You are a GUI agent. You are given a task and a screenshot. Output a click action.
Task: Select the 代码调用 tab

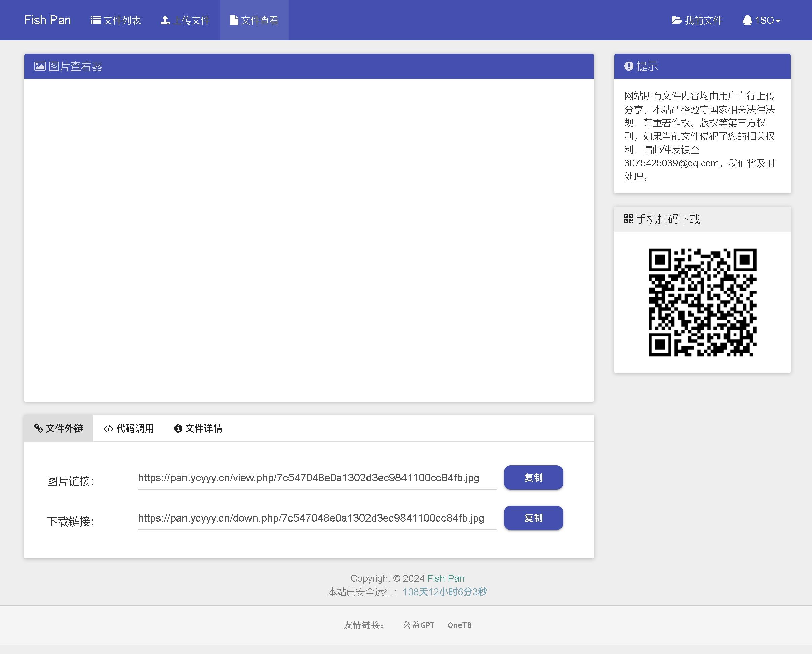point(128,428)
